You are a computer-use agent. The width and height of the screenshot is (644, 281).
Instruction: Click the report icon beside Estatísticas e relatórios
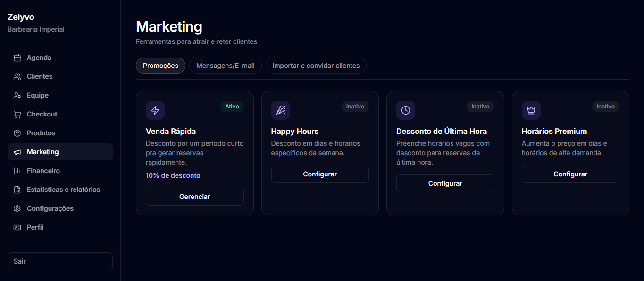click(17, 190)
